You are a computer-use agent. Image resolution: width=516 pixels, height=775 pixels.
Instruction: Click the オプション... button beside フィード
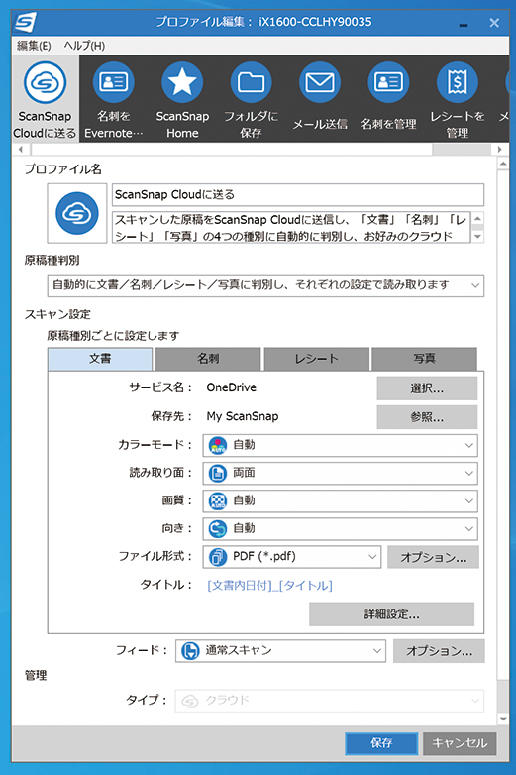click(439, 651)
